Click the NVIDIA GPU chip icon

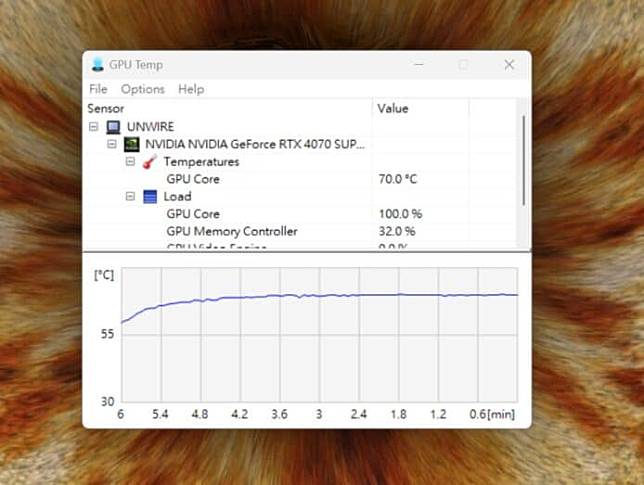(131, 145)
